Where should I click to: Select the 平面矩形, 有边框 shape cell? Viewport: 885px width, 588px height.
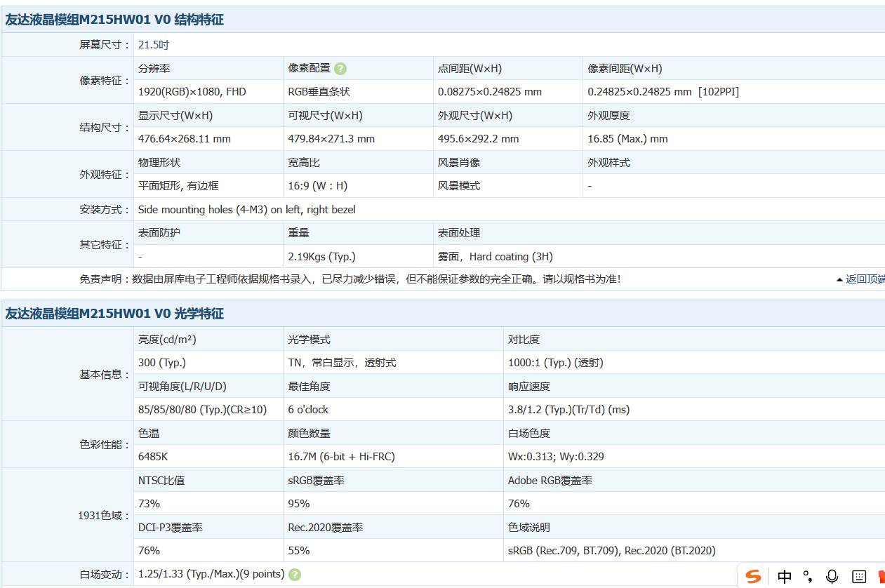[178, 186]
